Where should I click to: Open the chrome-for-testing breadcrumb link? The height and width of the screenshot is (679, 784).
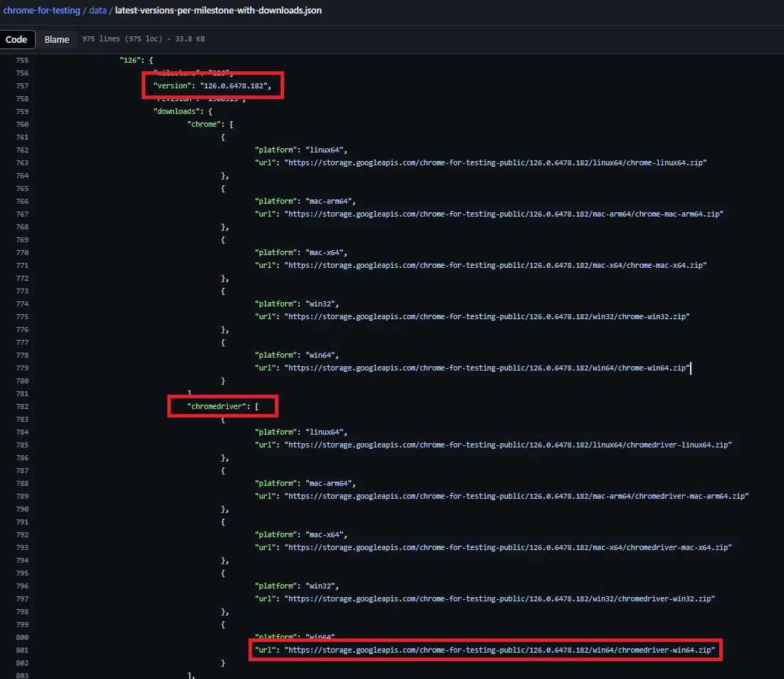(x=41, y=10)
